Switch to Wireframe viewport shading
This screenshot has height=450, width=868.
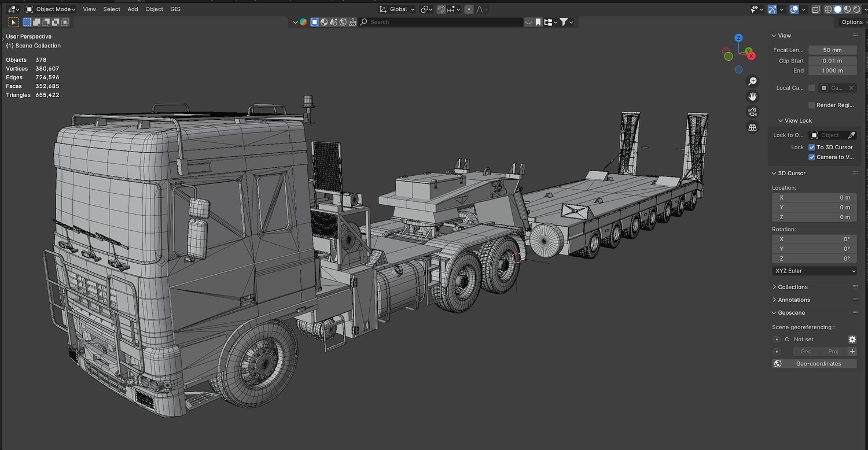828,9
